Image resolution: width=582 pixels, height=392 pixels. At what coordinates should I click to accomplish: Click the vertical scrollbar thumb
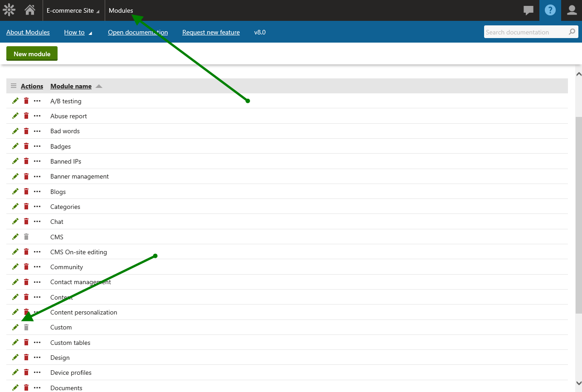(578, 214)
